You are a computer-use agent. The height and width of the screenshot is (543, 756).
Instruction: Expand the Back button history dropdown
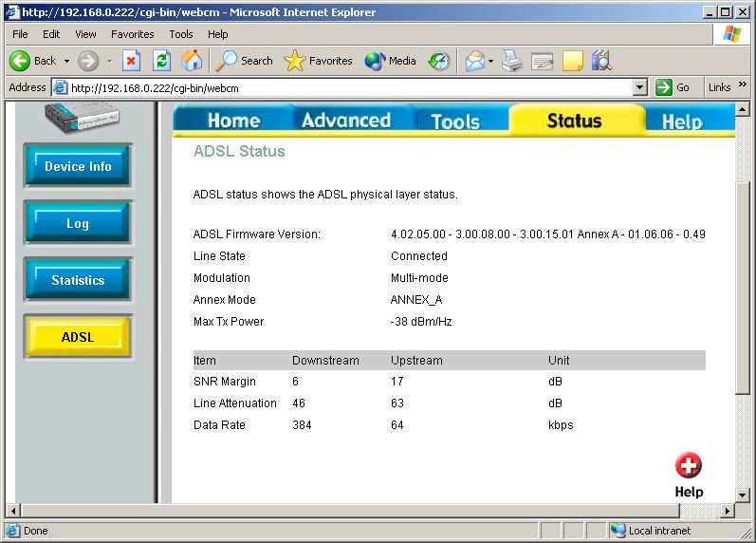66,61
